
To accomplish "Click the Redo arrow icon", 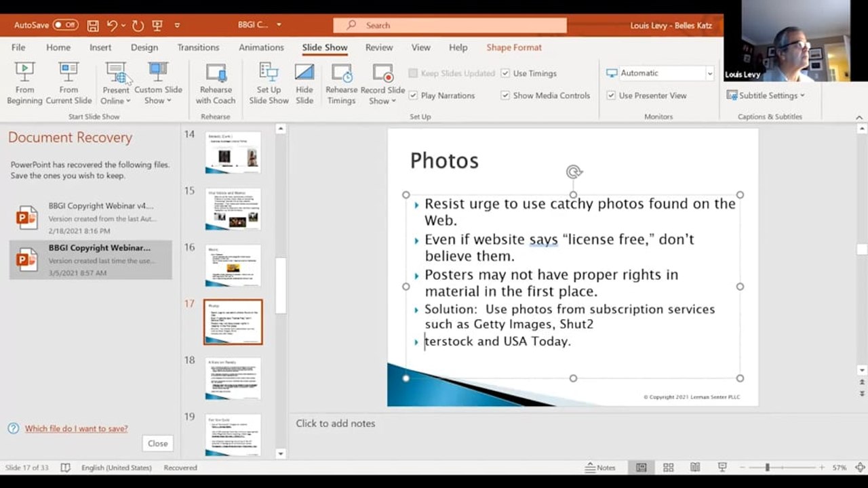I will [138, 26].
